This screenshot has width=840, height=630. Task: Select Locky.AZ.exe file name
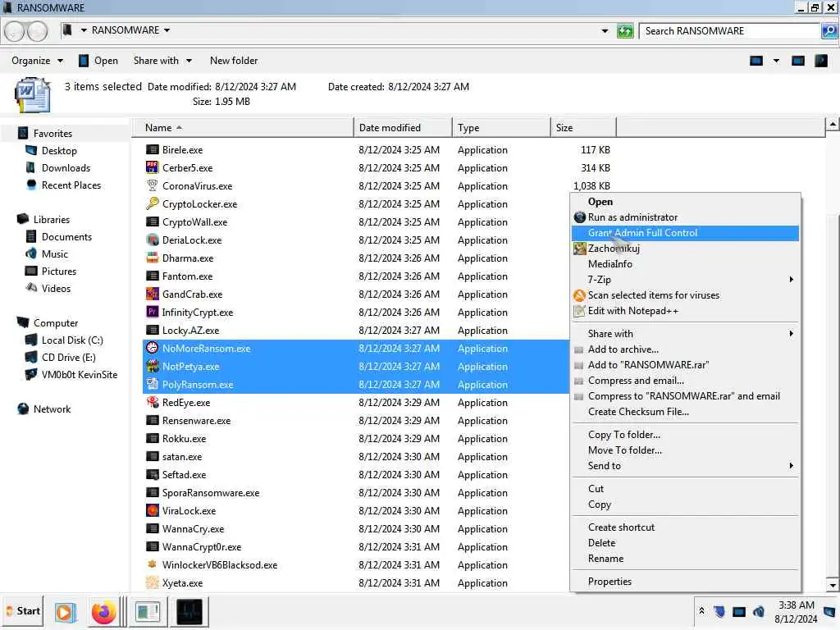click(x=190, y=331)
